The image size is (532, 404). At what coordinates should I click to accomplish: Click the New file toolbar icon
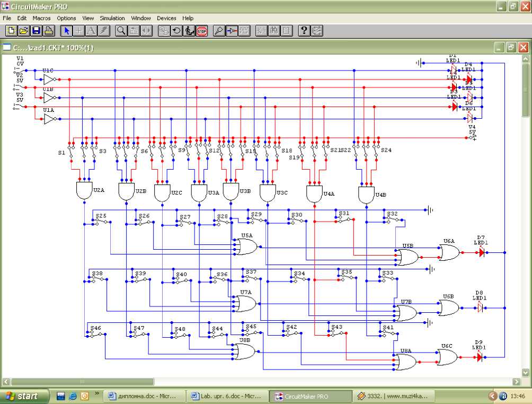tap(12, 31)
